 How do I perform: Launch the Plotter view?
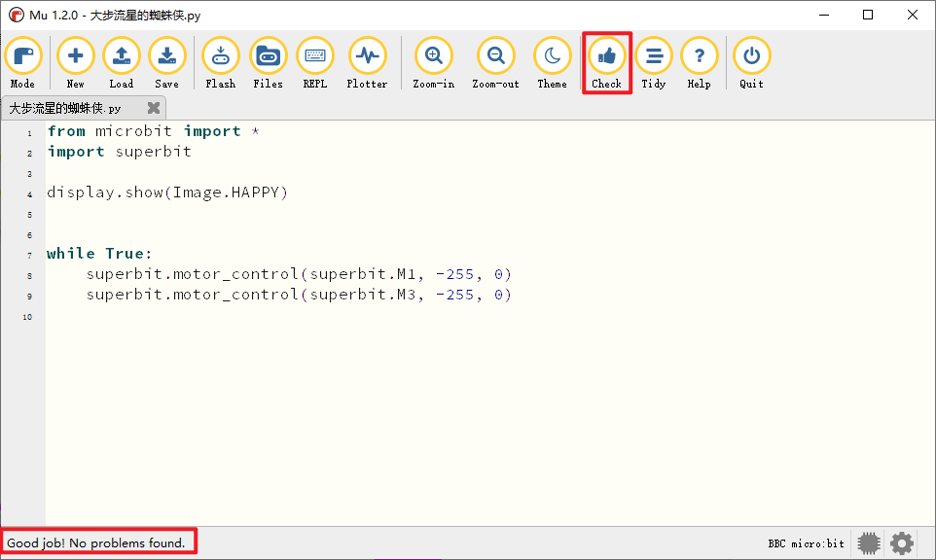pos(367,63)
